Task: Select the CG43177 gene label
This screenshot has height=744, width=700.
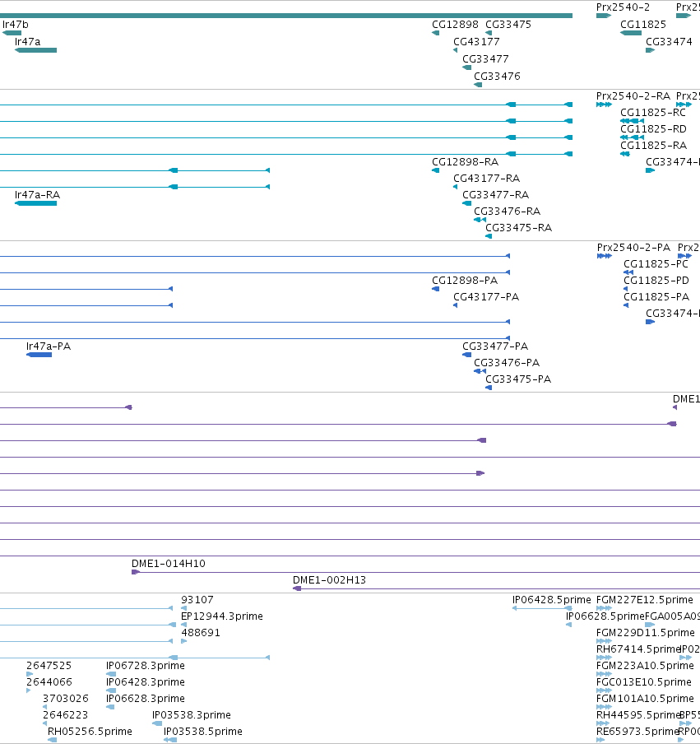Action: [x=476, y=42]
